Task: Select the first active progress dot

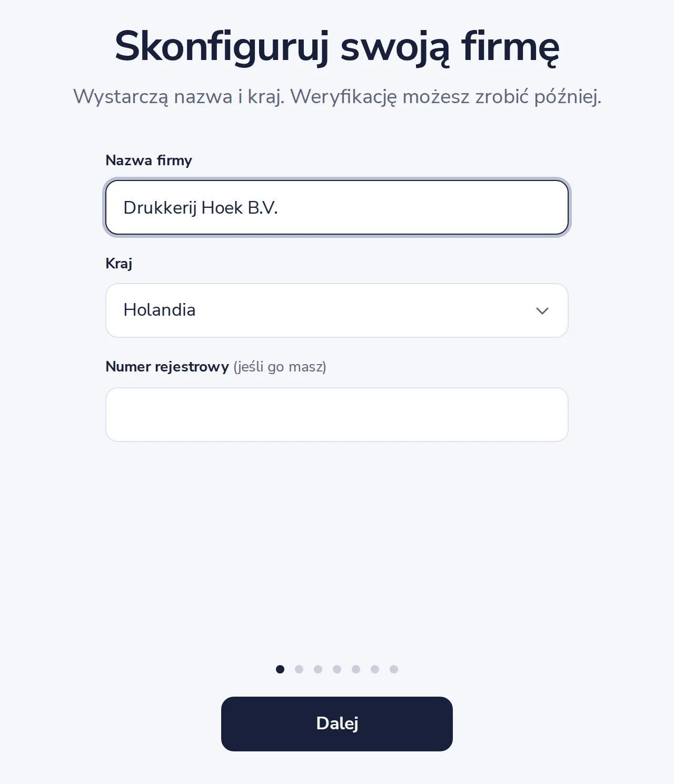Action: (280, 669)
